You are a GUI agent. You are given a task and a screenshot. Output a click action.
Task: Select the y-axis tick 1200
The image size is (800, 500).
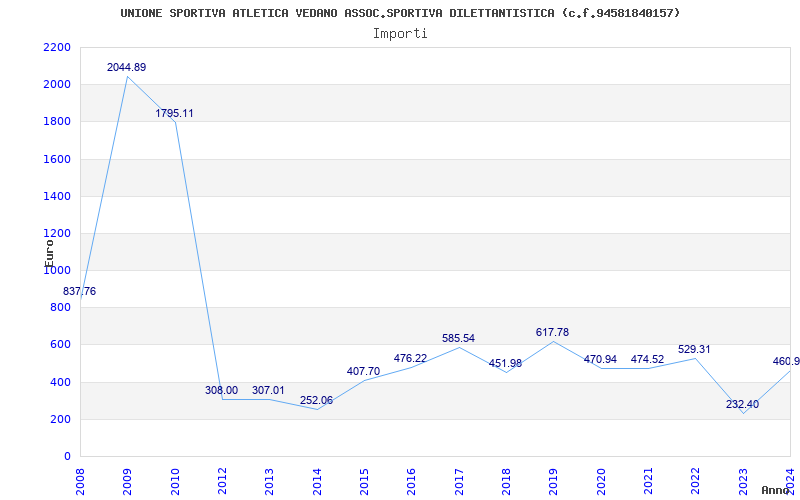(57, 234)
